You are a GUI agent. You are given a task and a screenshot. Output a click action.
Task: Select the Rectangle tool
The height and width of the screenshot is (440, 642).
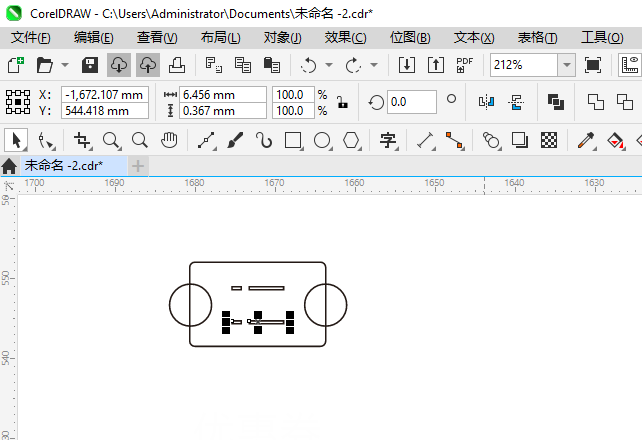click(294, 141)
